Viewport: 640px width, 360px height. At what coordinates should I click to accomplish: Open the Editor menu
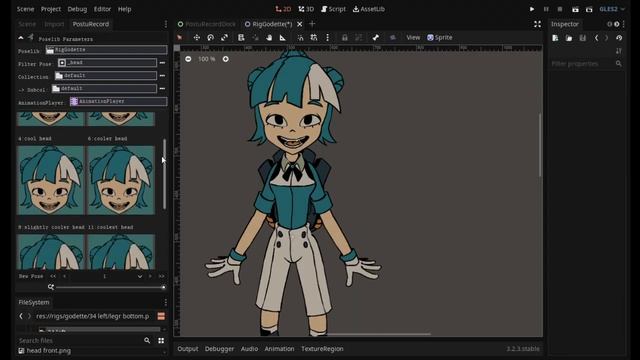click(x=102, y=9)
